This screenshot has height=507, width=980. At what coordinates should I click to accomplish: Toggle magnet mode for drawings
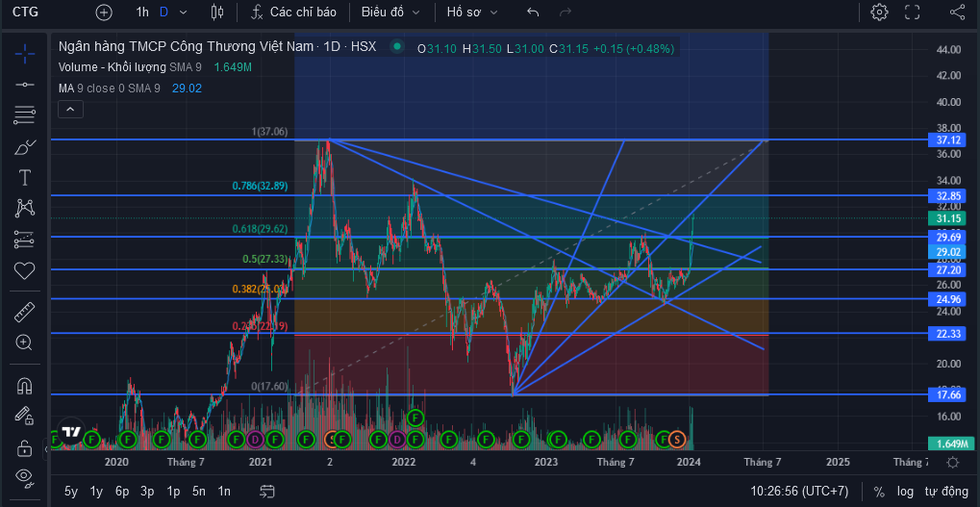click(x=24, y=386)
